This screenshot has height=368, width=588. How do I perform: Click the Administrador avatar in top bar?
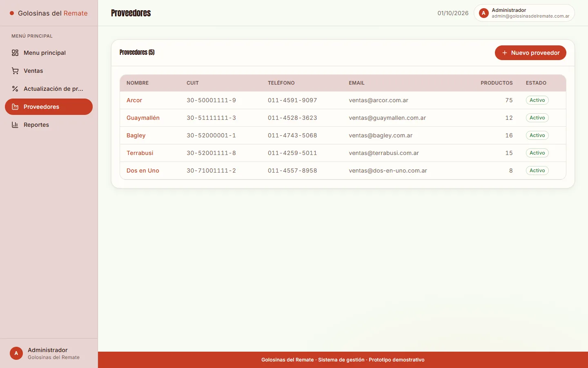point(484,13)
